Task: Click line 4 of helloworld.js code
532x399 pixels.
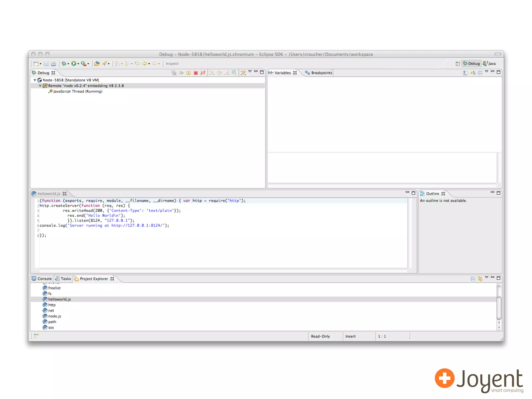Action: (96, 216)
